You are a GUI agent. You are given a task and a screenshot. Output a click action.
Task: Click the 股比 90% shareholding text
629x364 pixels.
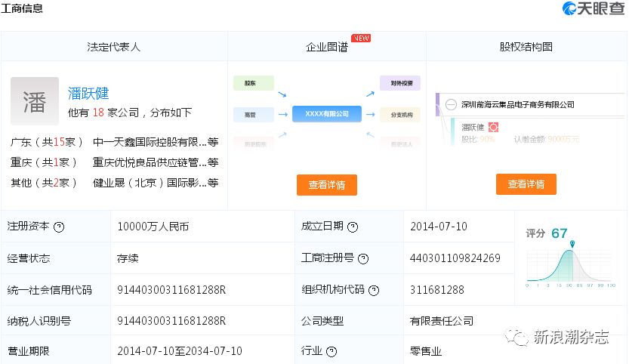(x=478, y=139)
